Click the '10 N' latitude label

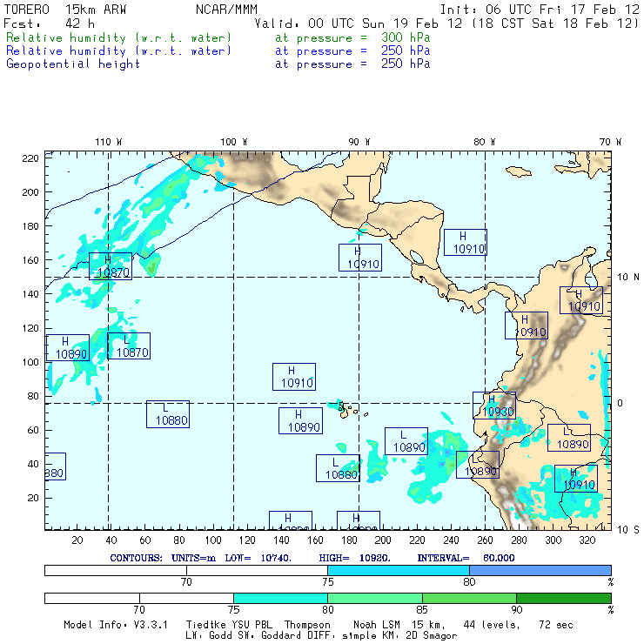[628, 278]
